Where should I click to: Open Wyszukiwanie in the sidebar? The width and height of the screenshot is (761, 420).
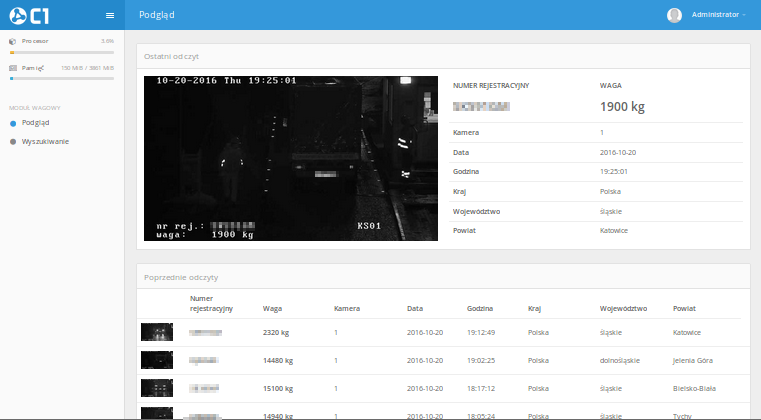pos(45,142)
